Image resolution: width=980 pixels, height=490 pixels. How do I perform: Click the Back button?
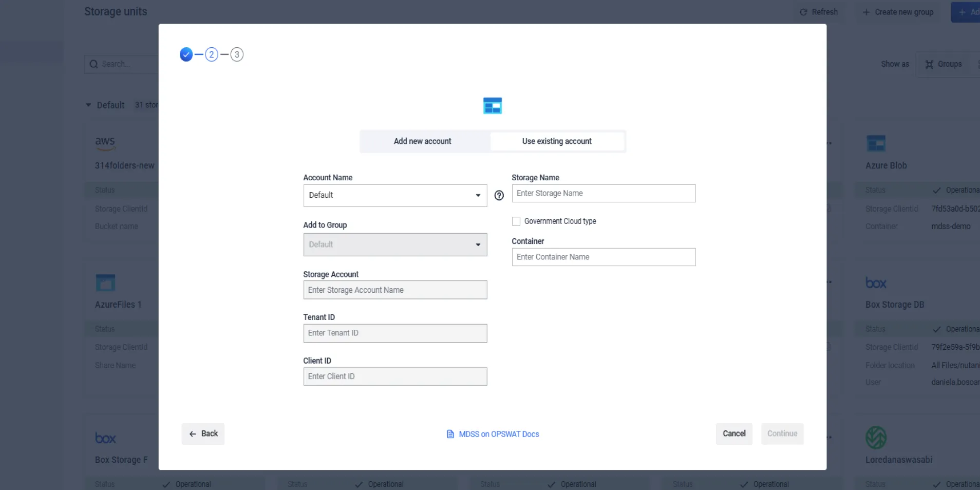(203, 434)
